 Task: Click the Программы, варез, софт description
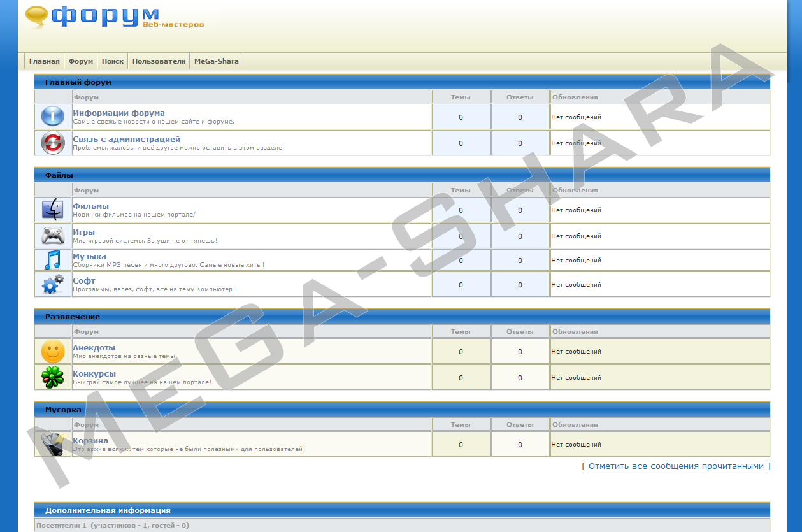(x=154, y=289)
